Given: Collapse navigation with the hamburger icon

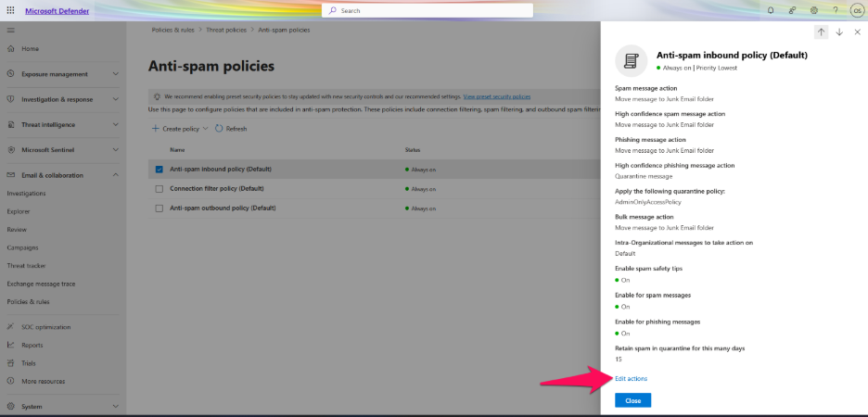Looking at the screenshot, I should click(10, 31).
